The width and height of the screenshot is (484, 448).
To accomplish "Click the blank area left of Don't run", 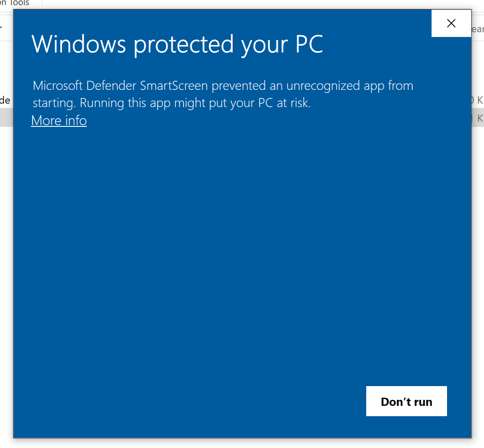I will point(215,401).
